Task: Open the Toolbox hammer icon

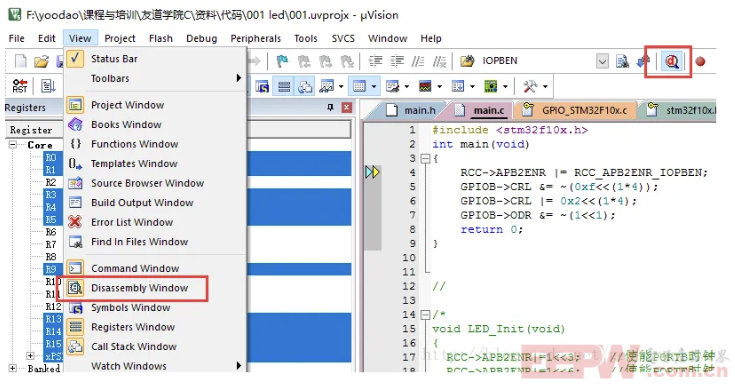Action: pyautogui.click(x=530, y=86)
